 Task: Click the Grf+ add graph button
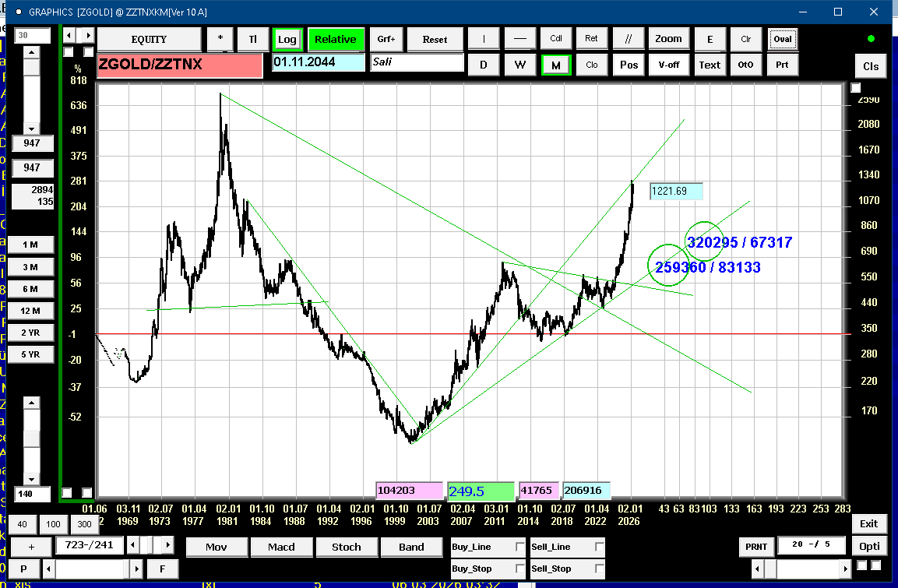(x=386, y=39)
